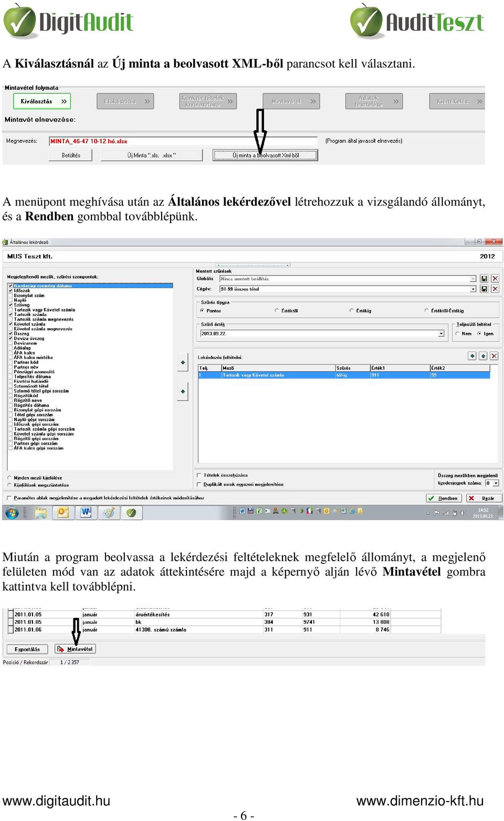Open the Cégév dropdown list

coord(473,289)
